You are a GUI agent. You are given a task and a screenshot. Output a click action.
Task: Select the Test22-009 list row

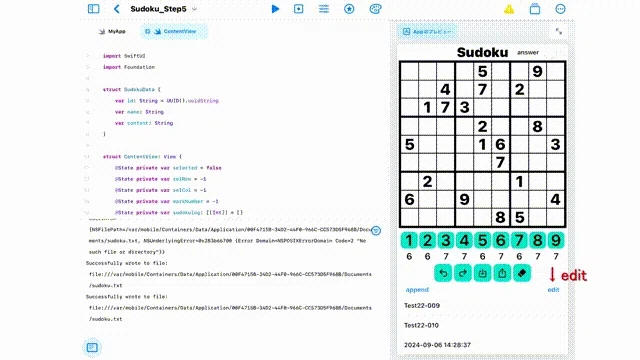tap(482, 305)
